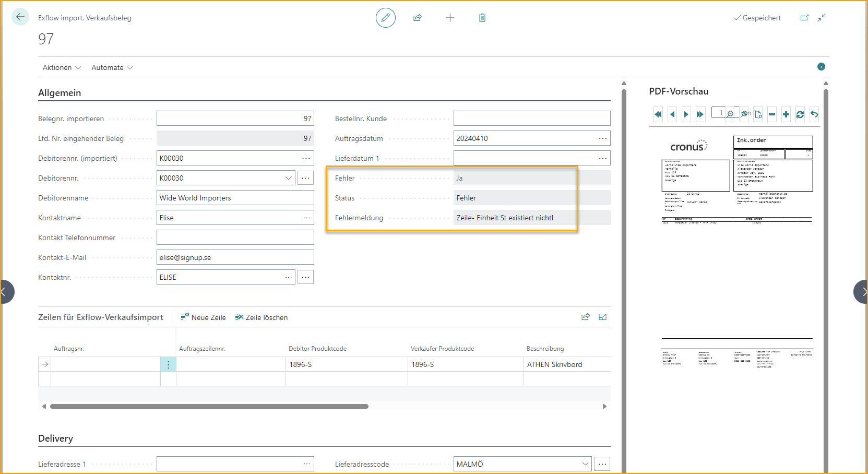This screenshot has height=474, width=868.
Task: Go to first page in PDF preview
Action: pyautogui.click(x=658, y=114)
